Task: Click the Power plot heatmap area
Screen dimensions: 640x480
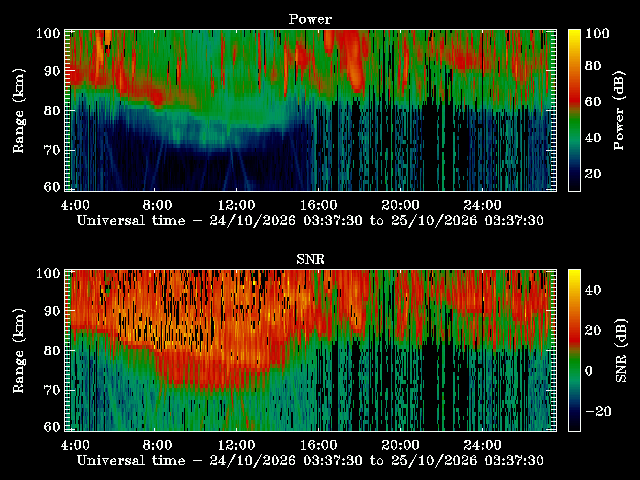Action: tap(311, 110)
